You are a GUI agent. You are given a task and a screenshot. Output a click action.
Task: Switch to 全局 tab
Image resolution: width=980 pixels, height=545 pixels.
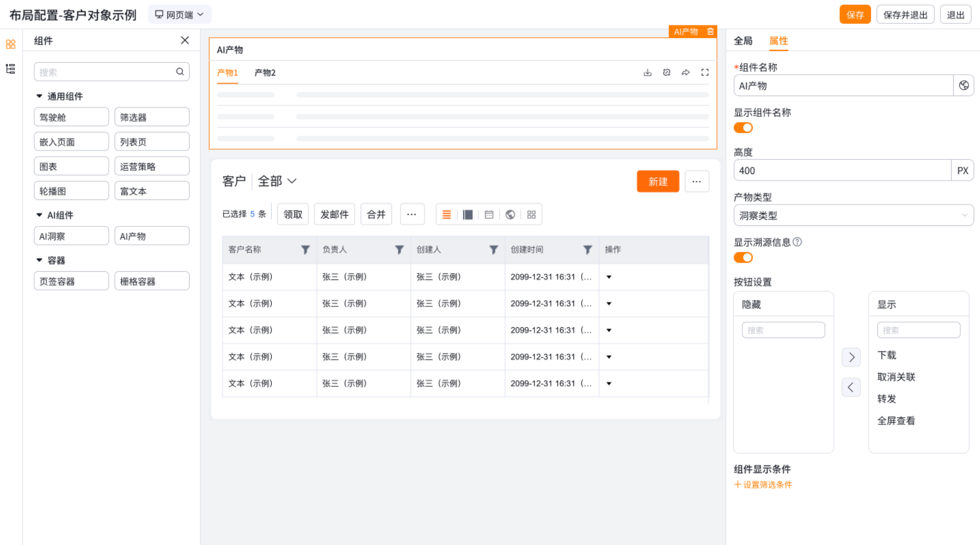coord(743,41)
